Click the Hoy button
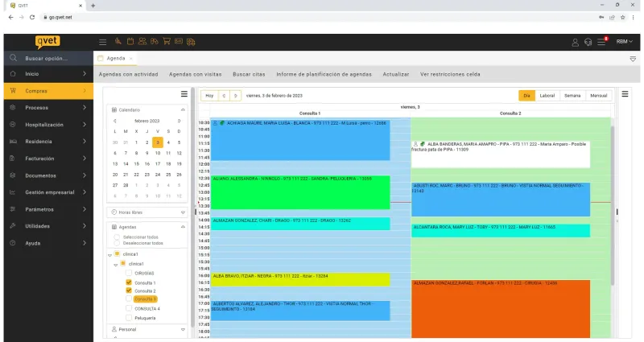The height and width of the screenshot is (342, 644). tap(209, 96)
